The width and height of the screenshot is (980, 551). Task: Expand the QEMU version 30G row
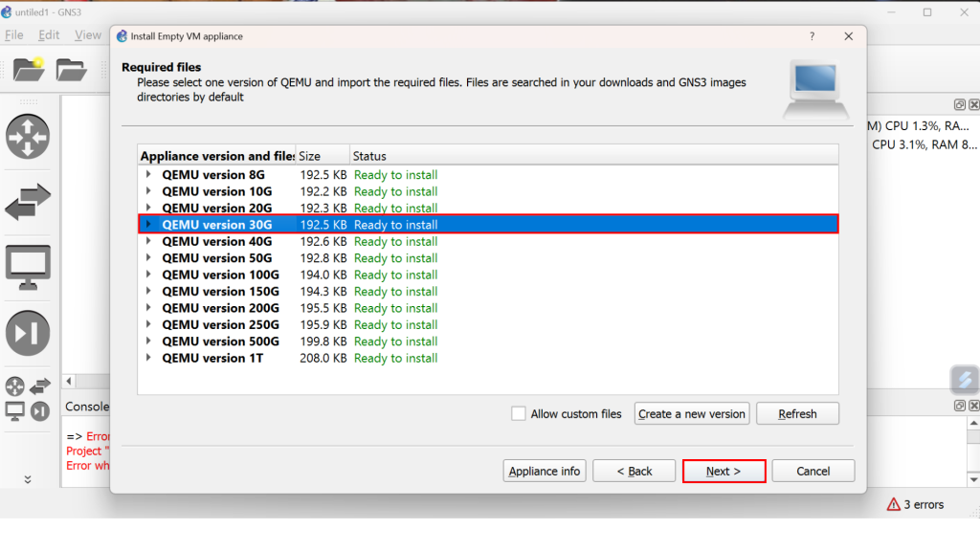click(x=147, y=225)
